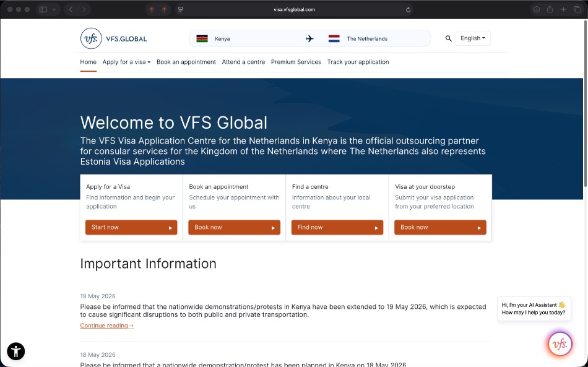This screenshot has height=367, width=588.
Task: Click the 'Visa at your doorstep' card title
Action: point(425,186)
